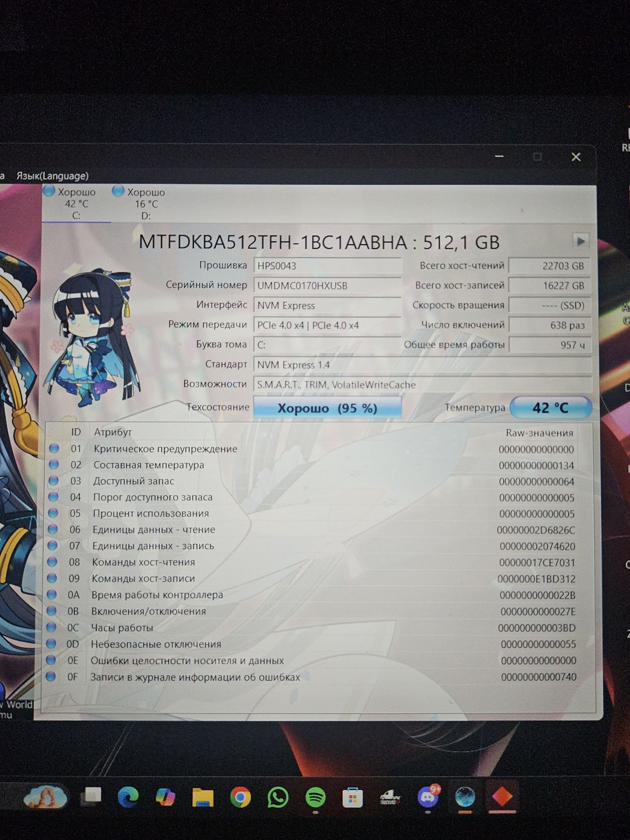Select row 0F Записи в журнале информации об ошибках
This screenshot has width=630, height=840.
tap(319, 677)
